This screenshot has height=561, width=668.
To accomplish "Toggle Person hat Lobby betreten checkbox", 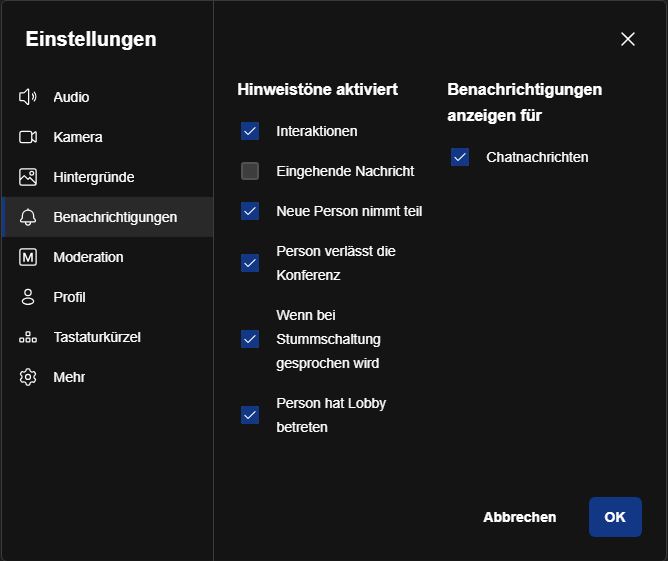I will [x=250, y=415].
